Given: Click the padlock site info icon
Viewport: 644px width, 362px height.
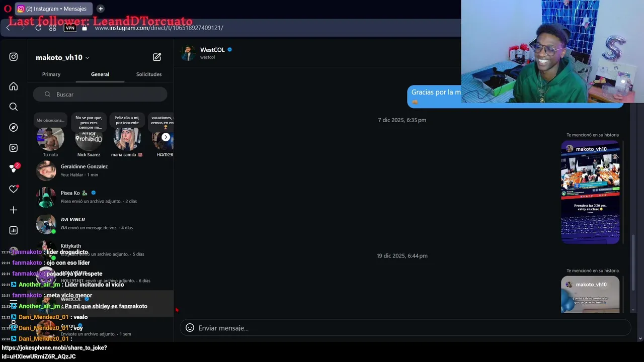Looking at the screenshot, I should coord(85,28).
